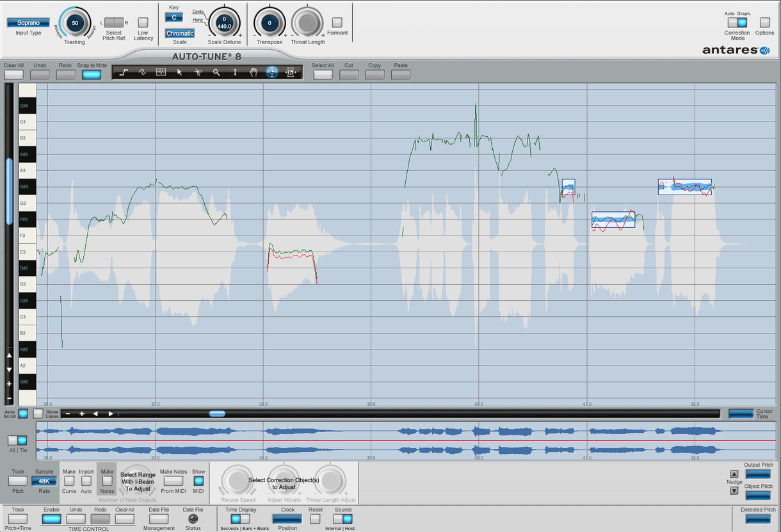The width and height of the screenshot is (781, 532).
Task: Click the vertical zoom out minus
Action: [x=9, y=398]
